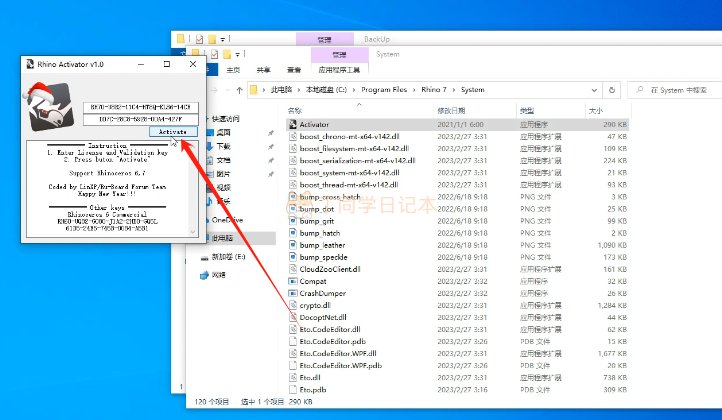The width and height of the screenshot is (722, 420).
Task: Select the bump_leather PNG file icon
Action: click(x=292, y=245)
